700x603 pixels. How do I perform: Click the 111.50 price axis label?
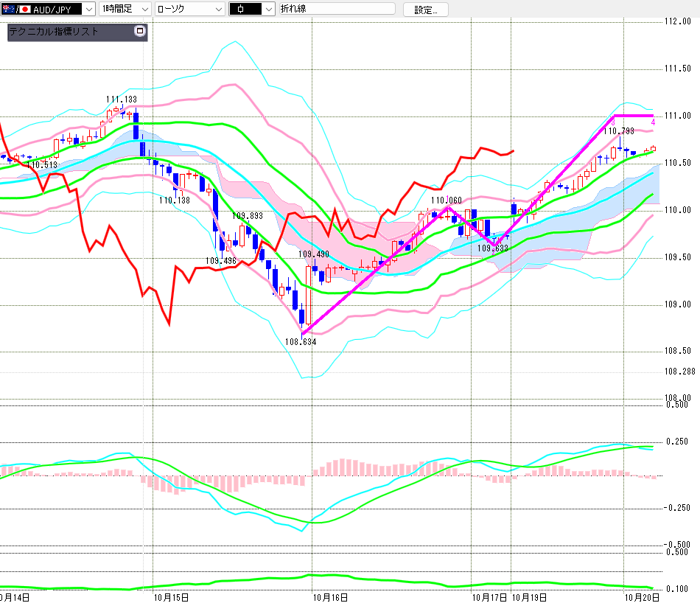pyautogui.click(x=678, y=69)
